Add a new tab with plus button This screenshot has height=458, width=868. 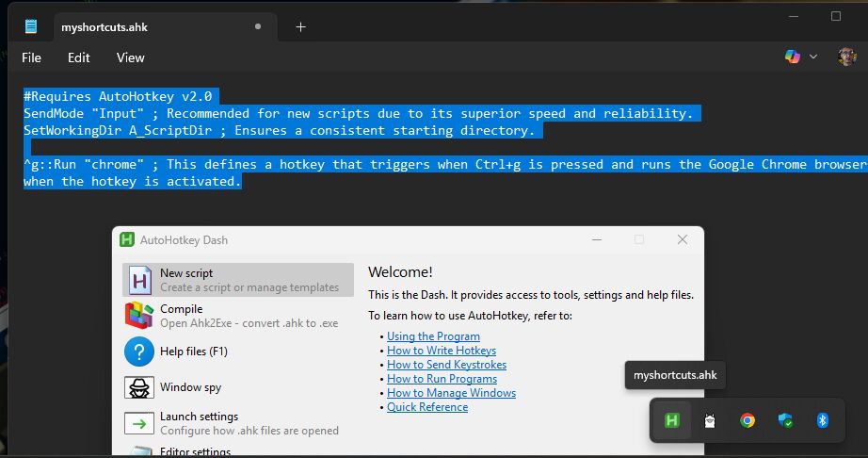pyautogui.click(x=300, y=26)
